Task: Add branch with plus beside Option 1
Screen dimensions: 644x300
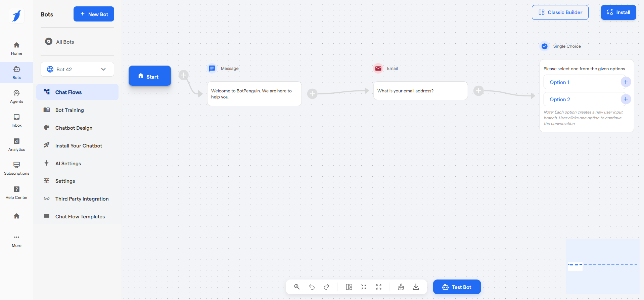Action: click(626, 82)
